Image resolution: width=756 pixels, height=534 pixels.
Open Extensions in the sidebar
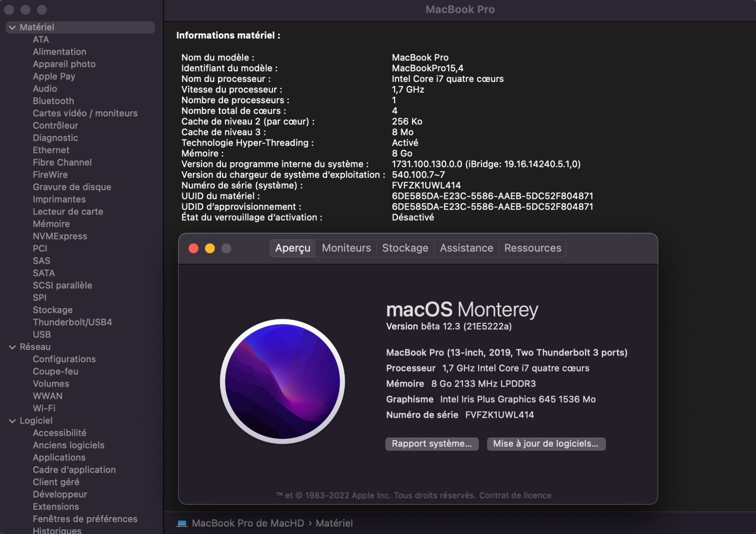tap(56, 507)
